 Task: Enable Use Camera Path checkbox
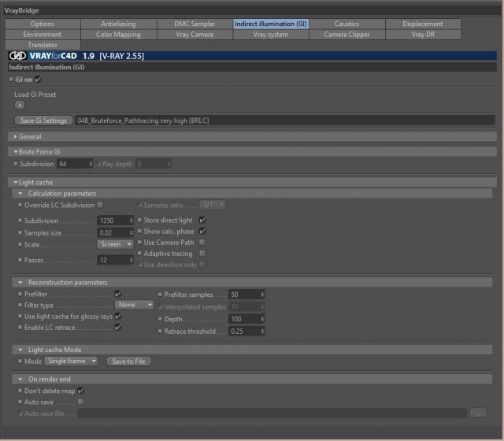point(202,242)
